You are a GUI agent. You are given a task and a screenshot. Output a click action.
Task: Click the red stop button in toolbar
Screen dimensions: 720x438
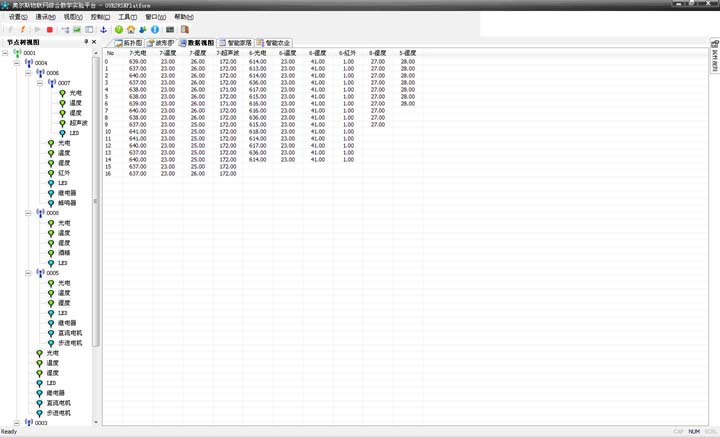coord(50,30)
